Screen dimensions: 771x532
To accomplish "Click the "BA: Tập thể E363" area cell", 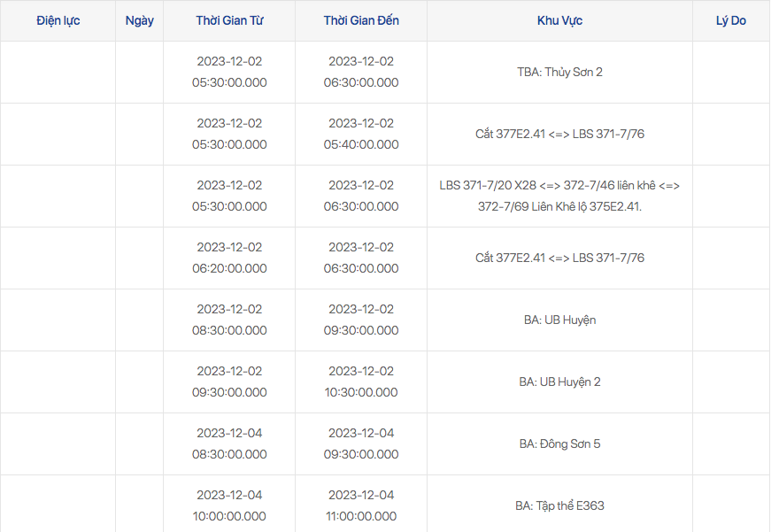I will point(559,505).
